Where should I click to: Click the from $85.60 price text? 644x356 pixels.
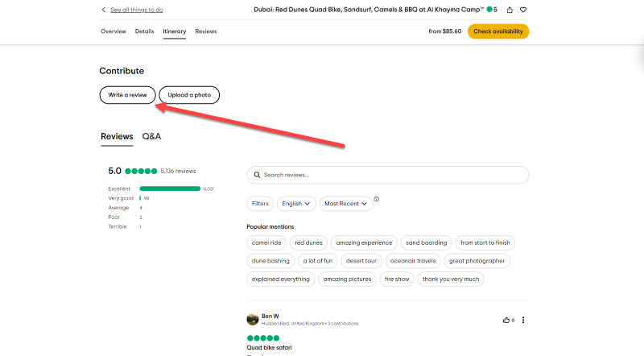[x=445, y=31]
